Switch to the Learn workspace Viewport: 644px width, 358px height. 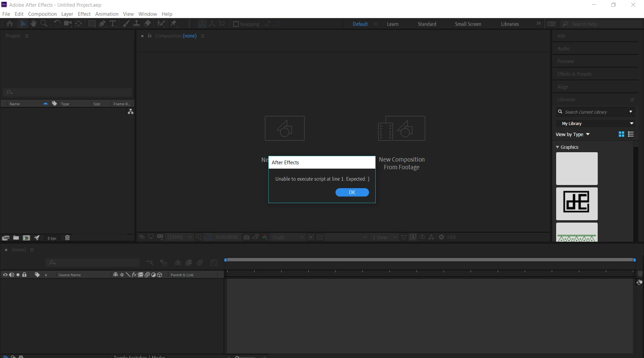point(392,24)
